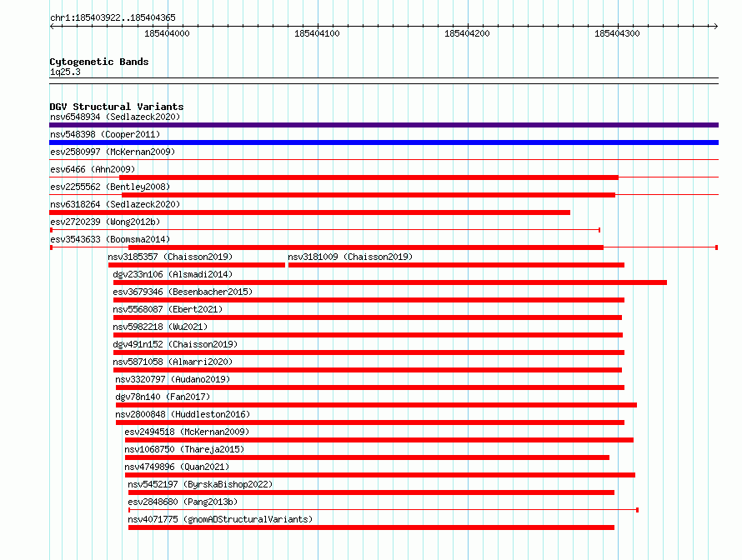
Task: Open nsv5871058 (Almarri2020) label
Action: [x=173, y=362]
